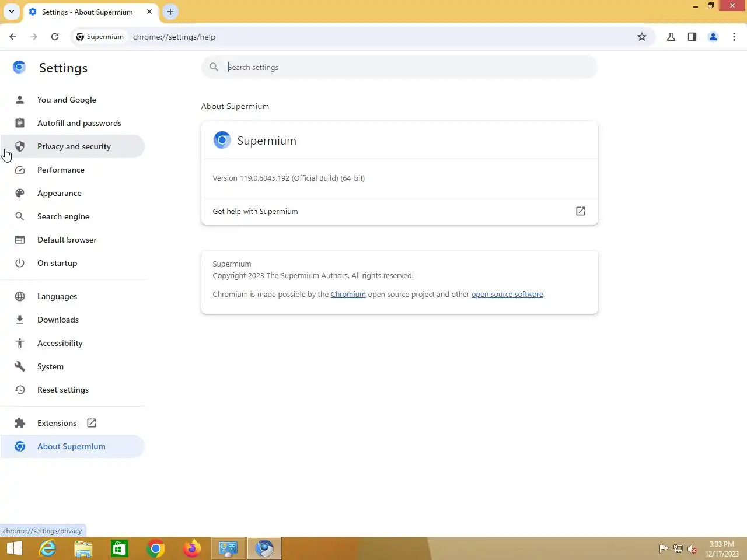Screen dimensions: 747x560
Task: Toggle the side panel icon
Action: click(692, 37)
